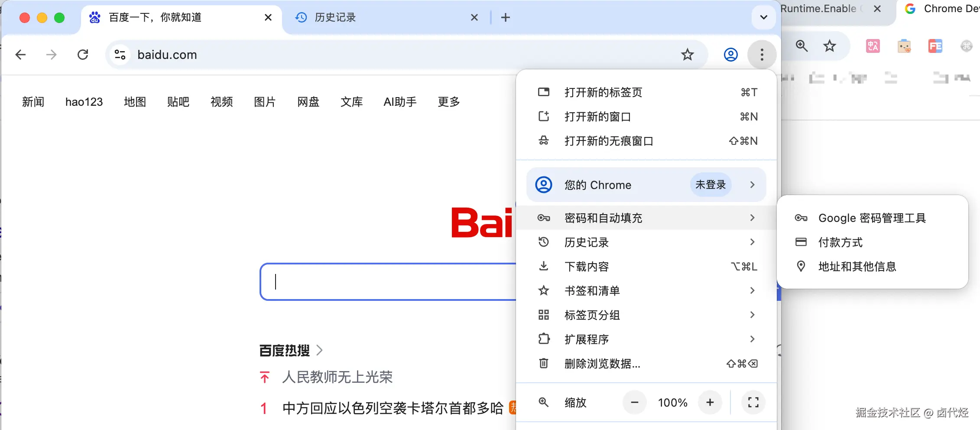Open the red FE extension icon
Image resolution: width=980 pixels, height=430 pixels.
coord(935,46)
